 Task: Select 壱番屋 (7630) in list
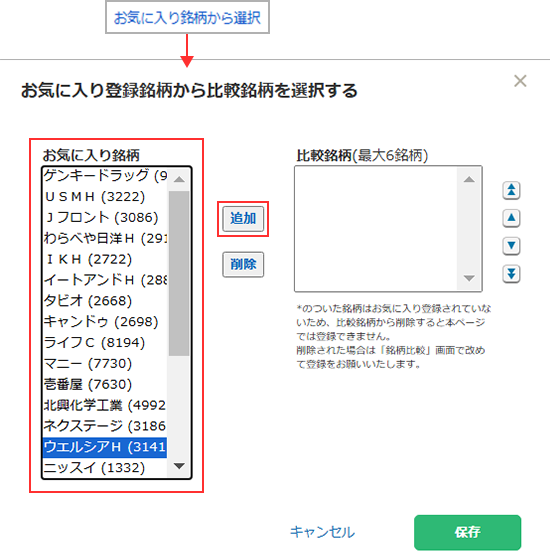(105, 384)
